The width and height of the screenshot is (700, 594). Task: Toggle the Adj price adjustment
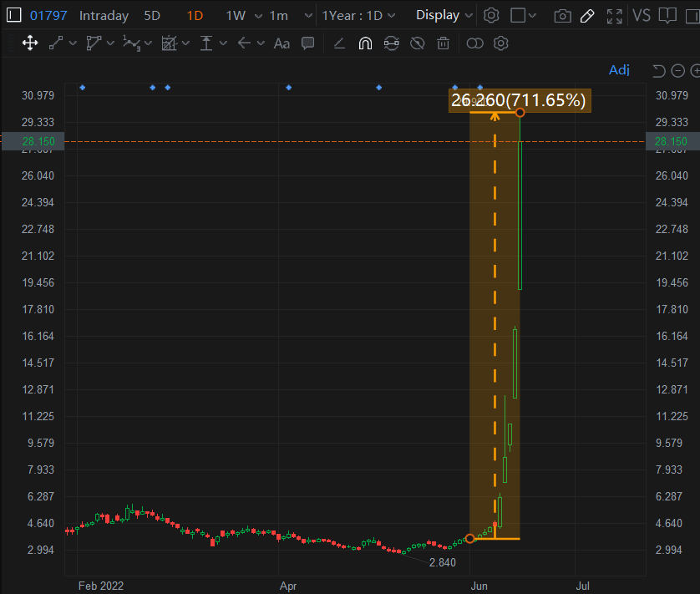click(x=619, y=70)
